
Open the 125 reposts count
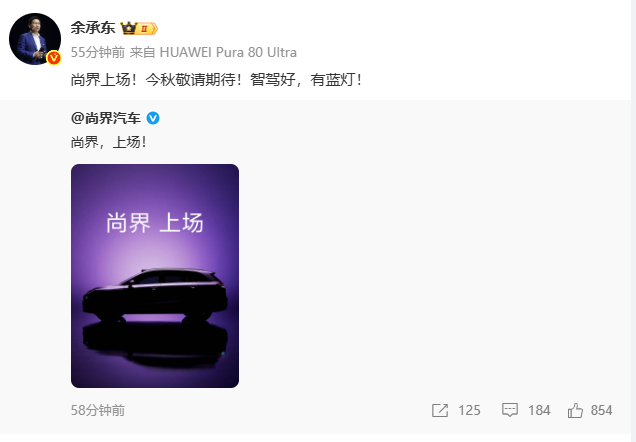469,410
